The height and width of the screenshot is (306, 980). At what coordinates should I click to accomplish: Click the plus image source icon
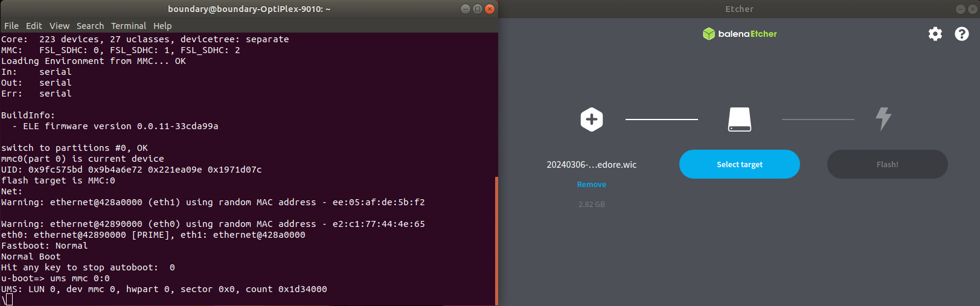592,120
